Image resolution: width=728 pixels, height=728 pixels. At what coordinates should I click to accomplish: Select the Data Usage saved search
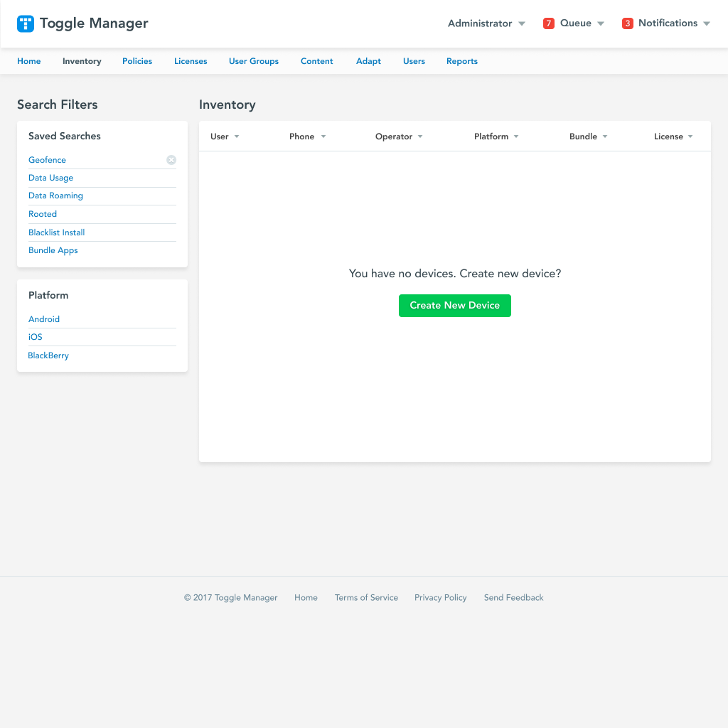pos(50,178)
